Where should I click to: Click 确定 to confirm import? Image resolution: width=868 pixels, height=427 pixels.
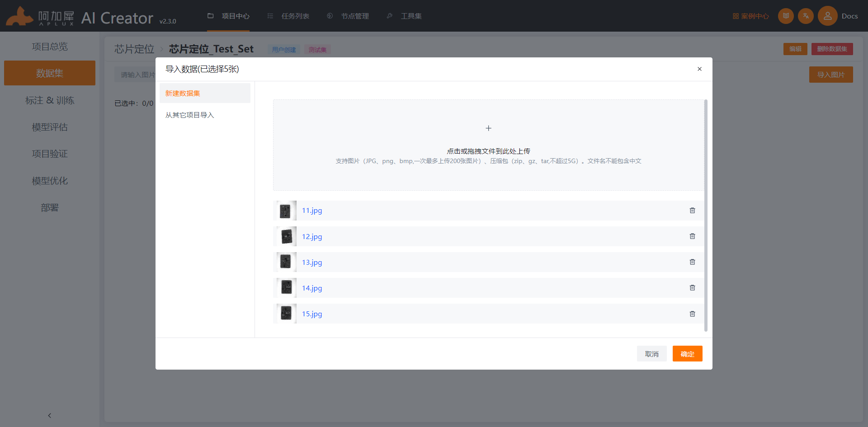tap(687, 354)
